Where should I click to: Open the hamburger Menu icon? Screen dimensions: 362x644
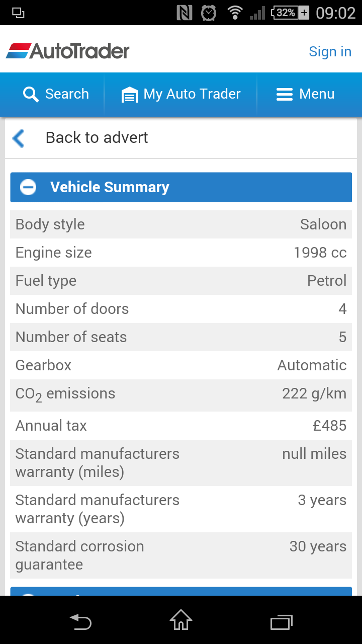click(x=285, y=94)
